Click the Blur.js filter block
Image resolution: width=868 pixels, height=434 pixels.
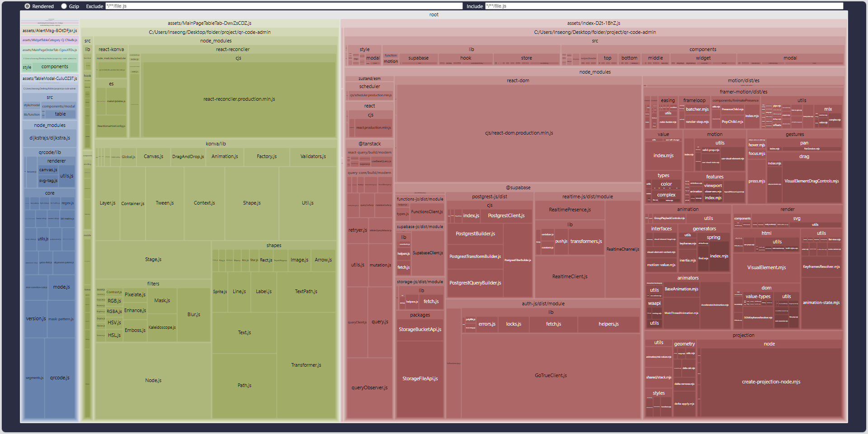tap(193, 315)
